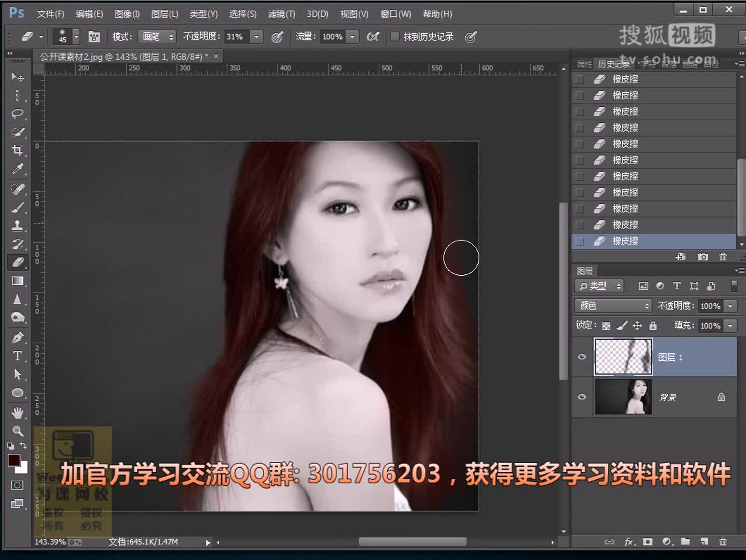Select the Horizontal Type tool

(18, 356)
